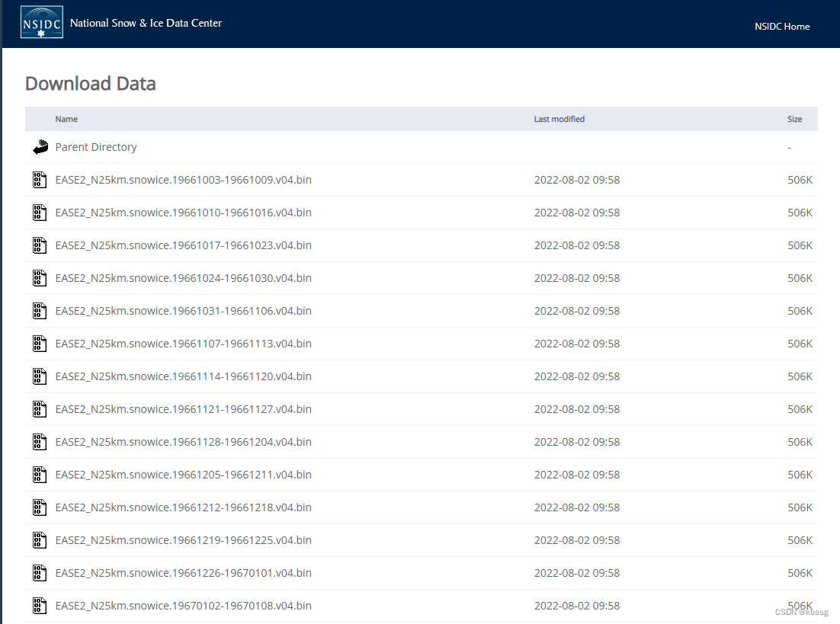Click the 506K size of the 19661003-19661009 file
Image resolution: width=840 pixels, height=624 pixels.
tap(800, 180)
